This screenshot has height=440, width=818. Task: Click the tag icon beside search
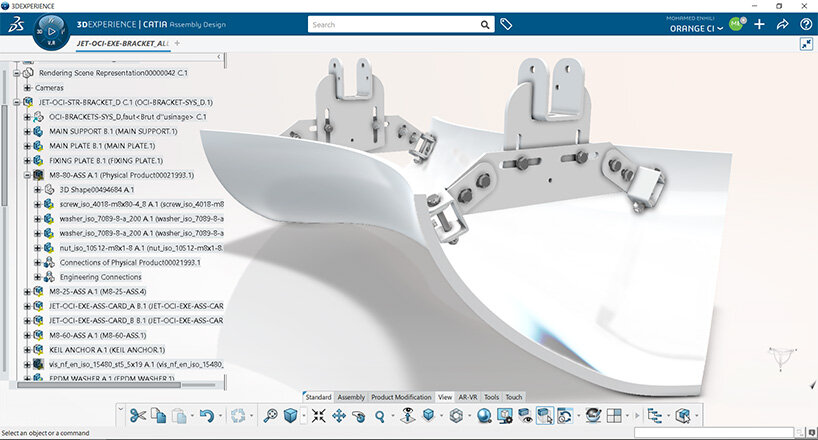[x=507, y=24]
